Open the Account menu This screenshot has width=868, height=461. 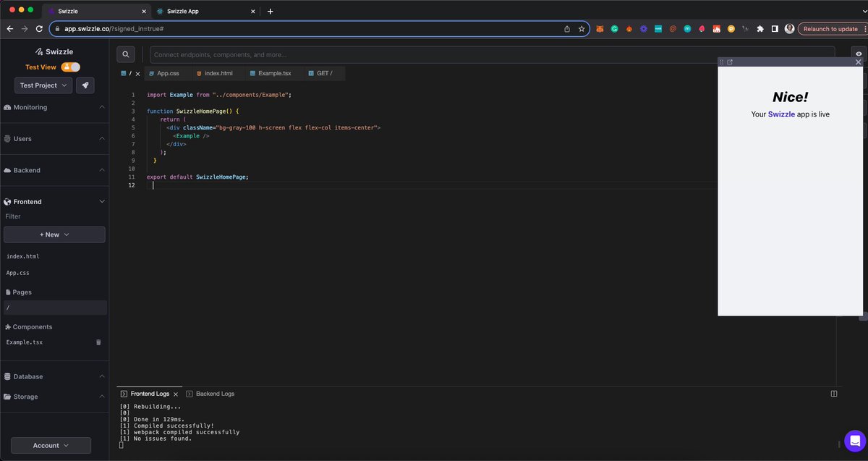point(50,445)
